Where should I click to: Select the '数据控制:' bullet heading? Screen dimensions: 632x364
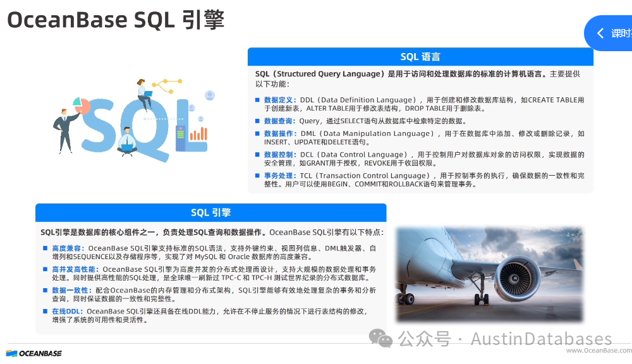point(280,154)
